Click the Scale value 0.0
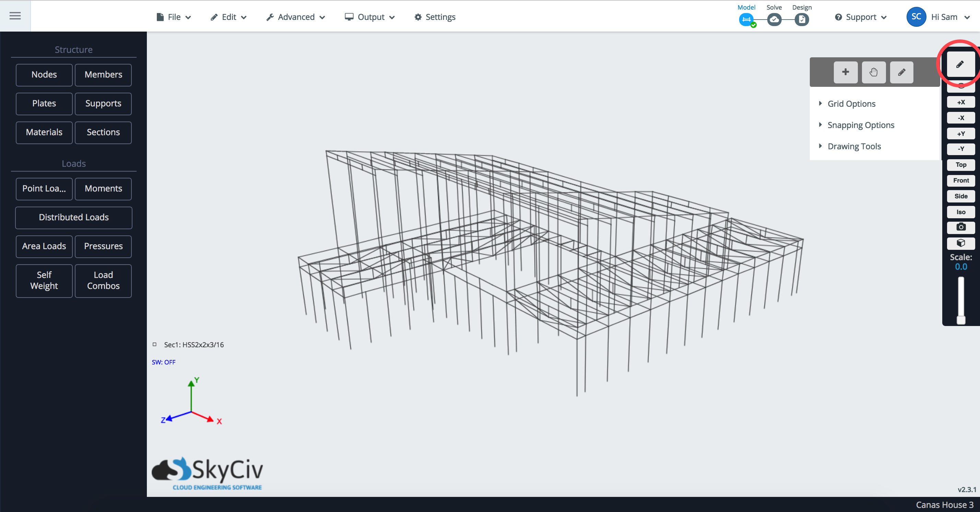Viewport: 980px width, 512px height. click(960, 267)
